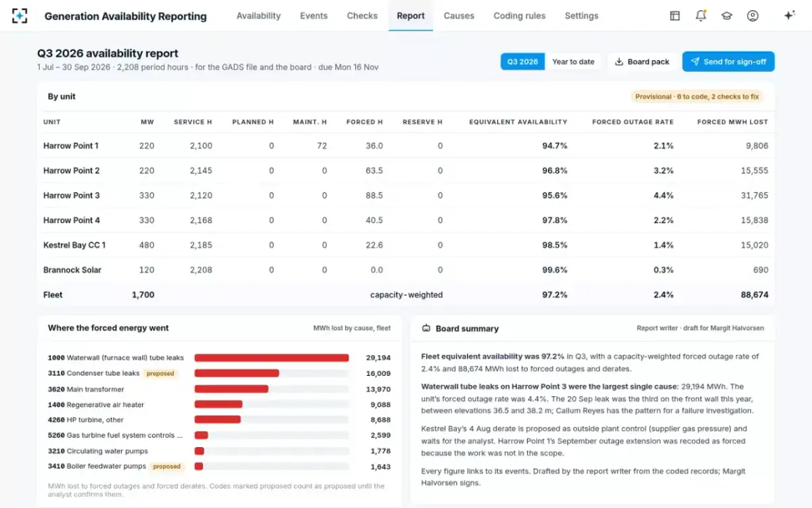The image size is (812, 508).
Task: Click Harrow Point 4 unit name
Action: pos(72,220)
